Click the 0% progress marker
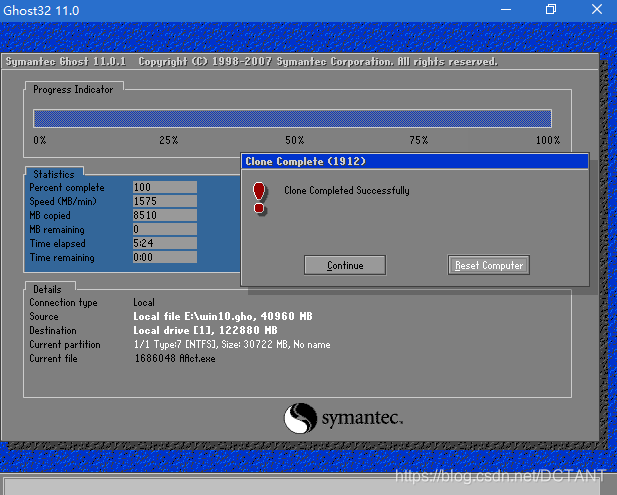The height and width of the screenshot is (495, 617). [40, 140]
